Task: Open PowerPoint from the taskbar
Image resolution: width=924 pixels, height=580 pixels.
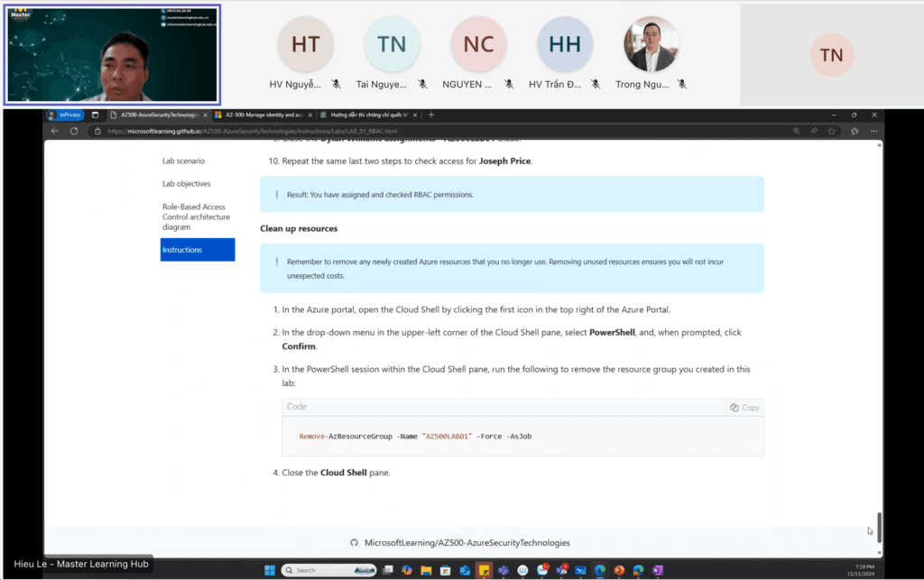Action: coord(619,570)
